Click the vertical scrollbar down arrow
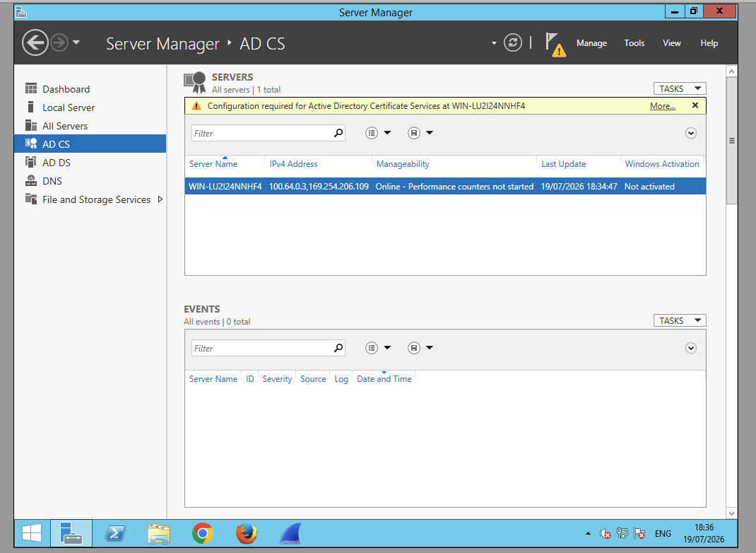The width and height of the screenshot is (756, 553). point(731,513)
